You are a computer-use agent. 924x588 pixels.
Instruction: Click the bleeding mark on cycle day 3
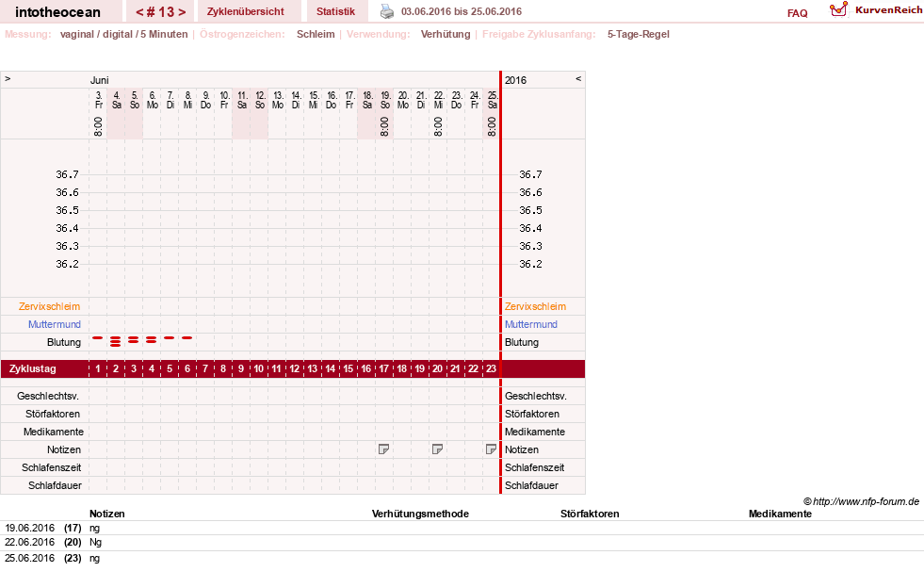[134, 340]
